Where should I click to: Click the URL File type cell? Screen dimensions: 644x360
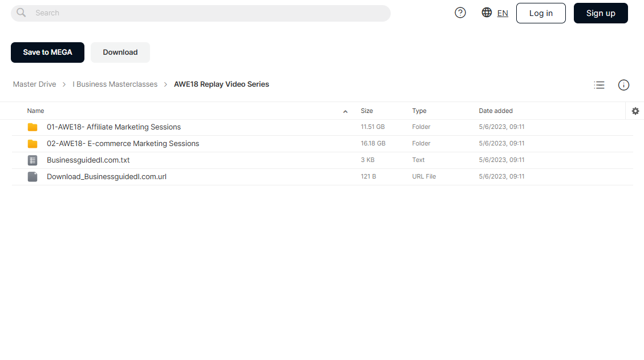[x=424, y=176]
